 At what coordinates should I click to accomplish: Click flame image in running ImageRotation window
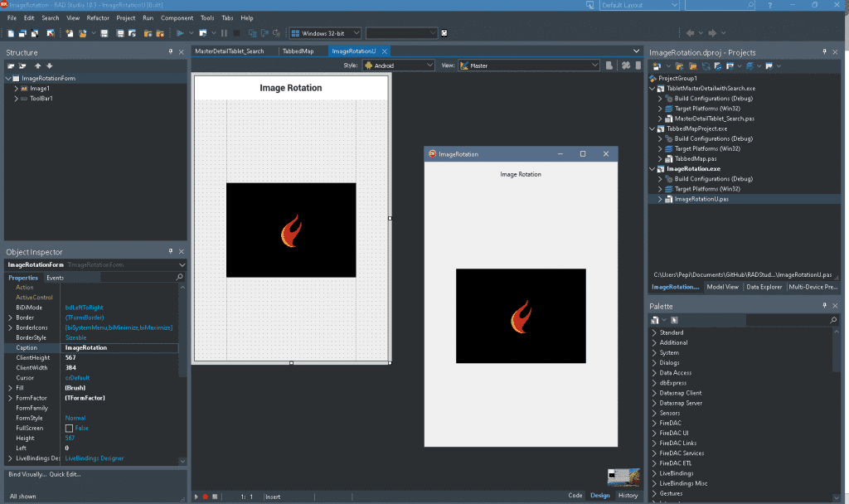(521, 317)
